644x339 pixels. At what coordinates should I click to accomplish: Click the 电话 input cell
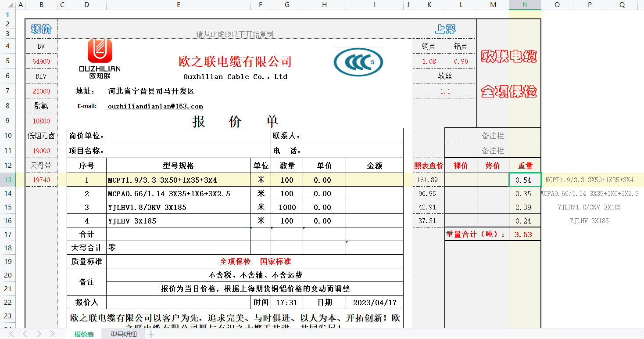(x=337, y=151)
